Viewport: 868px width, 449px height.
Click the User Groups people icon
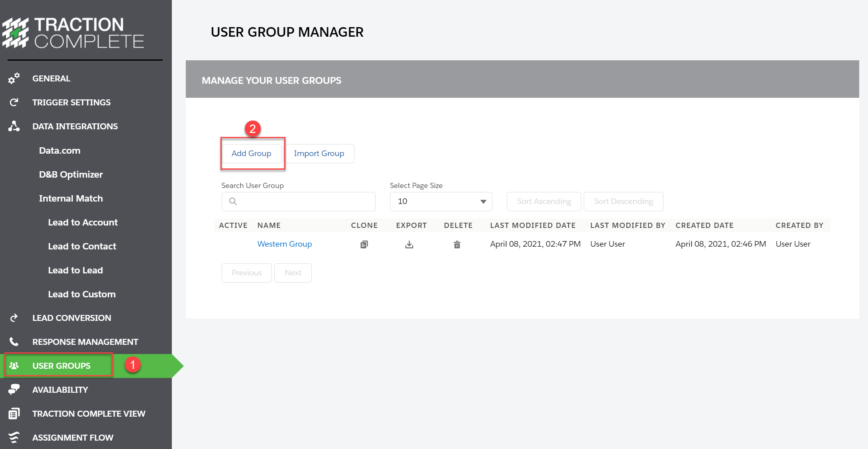pyautogui.click(x=14, y=365)
